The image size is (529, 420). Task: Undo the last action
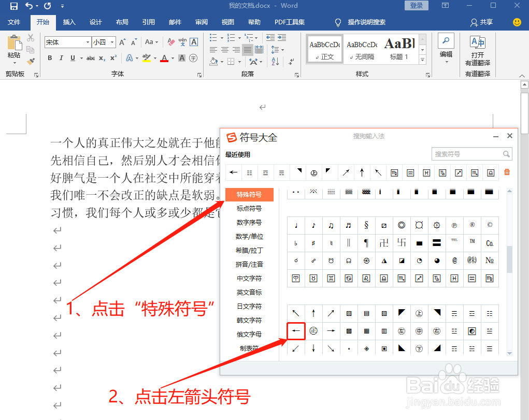click(x=29, y=6)
